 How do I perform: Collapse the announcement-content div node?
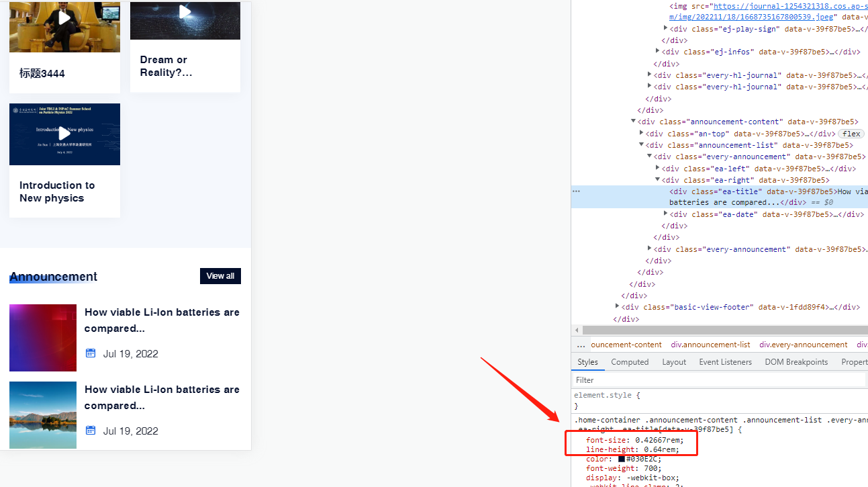(x=634, y=122)
